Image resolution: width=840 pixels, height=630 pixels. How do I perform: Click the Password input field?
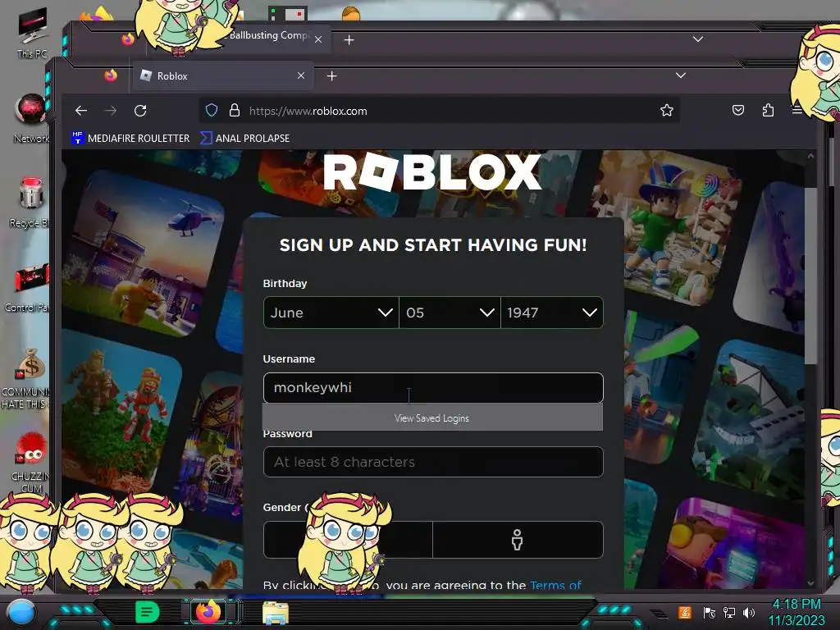click(x=433, y=462)
